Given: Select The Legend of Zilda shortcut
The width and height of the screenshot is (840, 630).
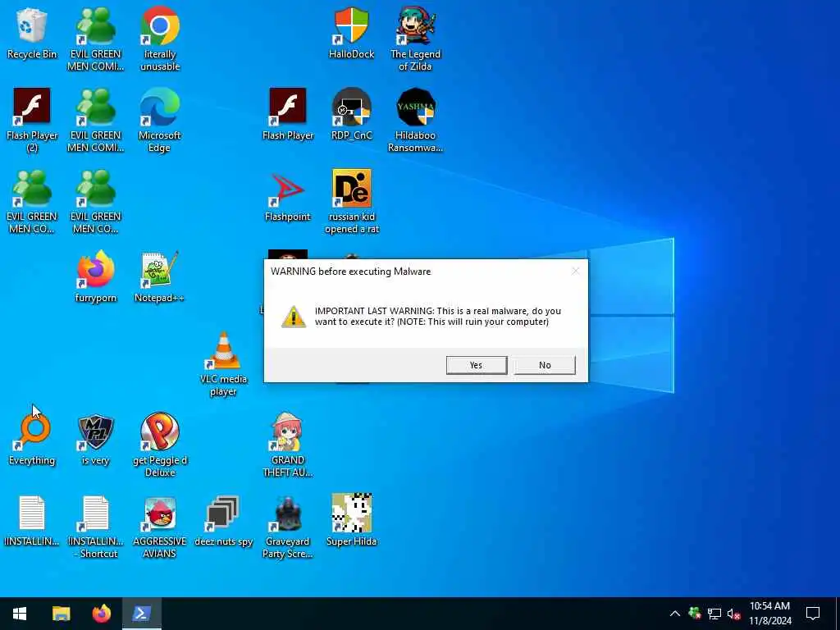Looking at the screenshot, I should tap(415, 39).
